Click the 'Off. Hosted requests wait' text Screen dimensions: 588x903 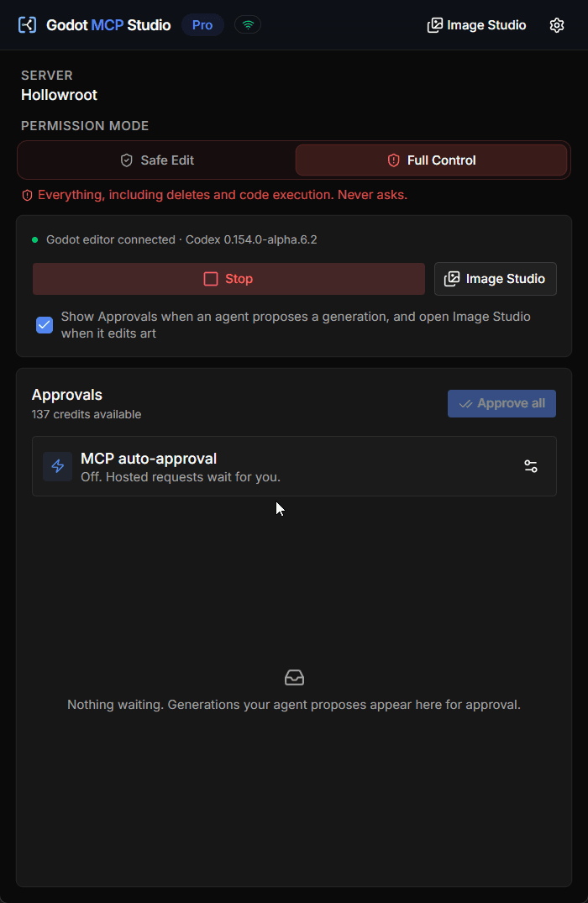(181, 477)
